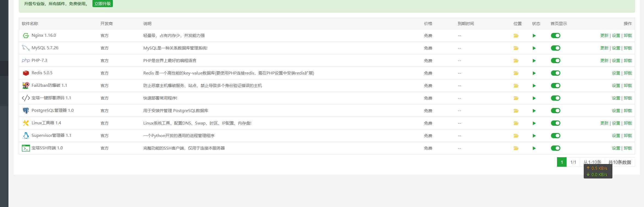
Task: Click the MySQL dolphin logo icon
Action: point(26,48)
